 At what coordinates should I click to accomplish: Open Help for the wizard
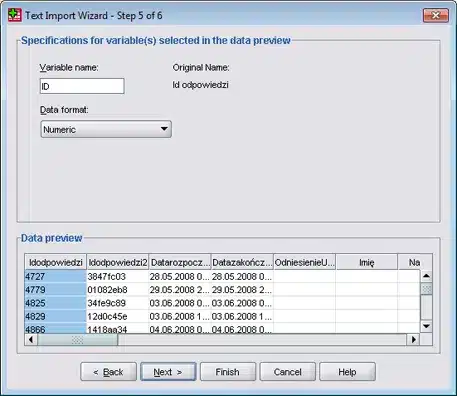point(347,372)
